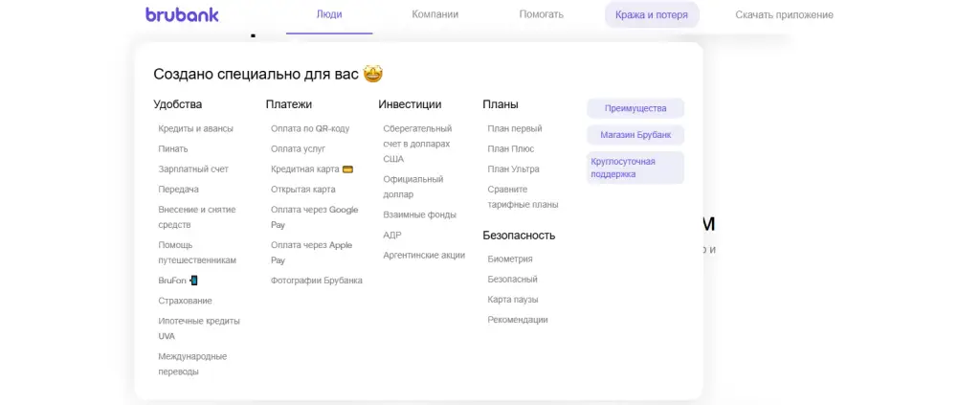Click the Магазин Брубанк button
This screenshot has height=405, width=980.
click(635, 134)
